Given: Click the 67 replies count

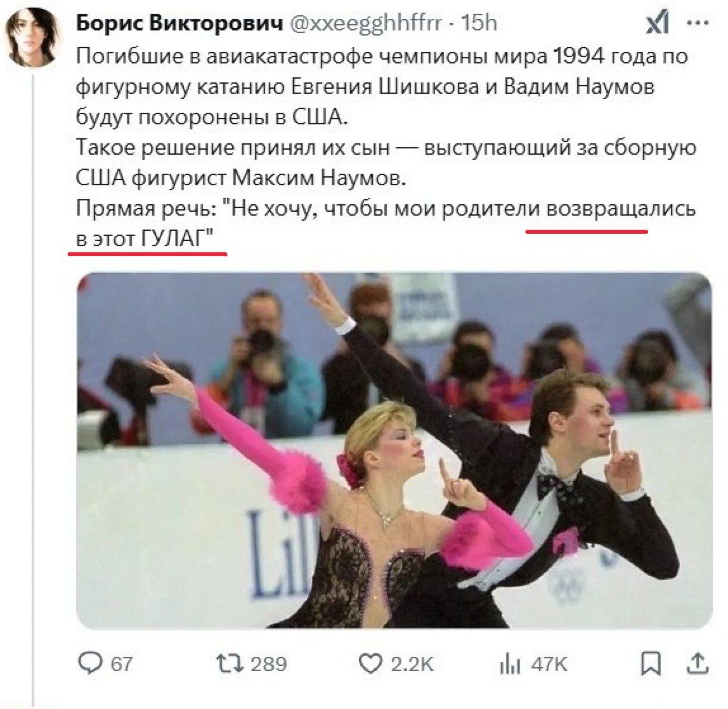Looking at the screenshot, I should tap(122, 664).
